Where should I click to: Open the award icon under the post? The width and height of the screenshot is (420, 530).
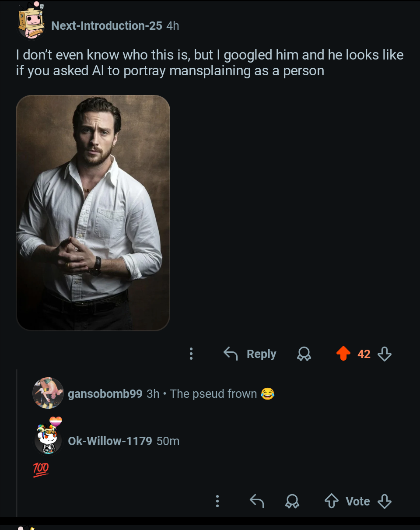pyautogui.click(x=304, y=354)
